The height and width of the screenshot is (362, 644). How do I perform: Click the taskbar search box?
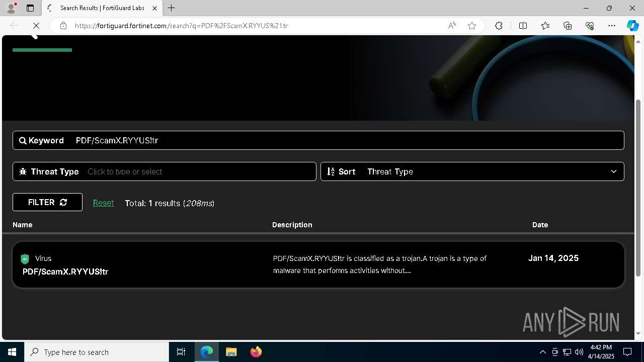[x=97, y=352]
